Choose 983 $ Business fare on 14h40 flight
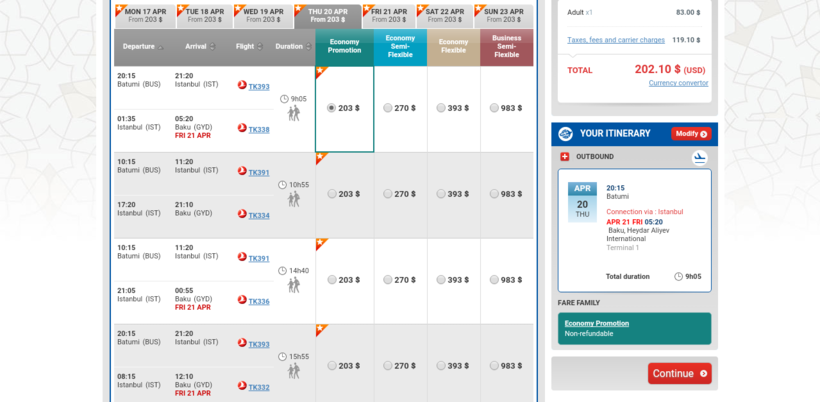Image resolution: width=820 pixels, height=402 pixels. [x=495, y=281]
